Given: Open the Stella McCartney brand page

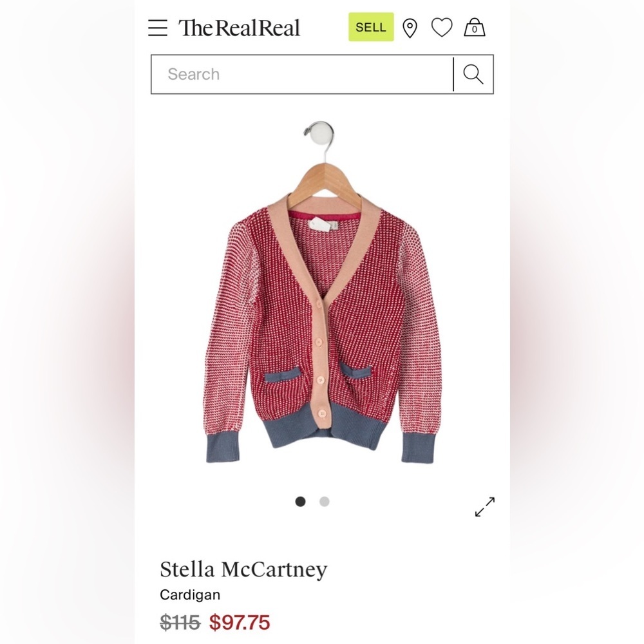Looking at the screenshot, I should coord(243,569).
